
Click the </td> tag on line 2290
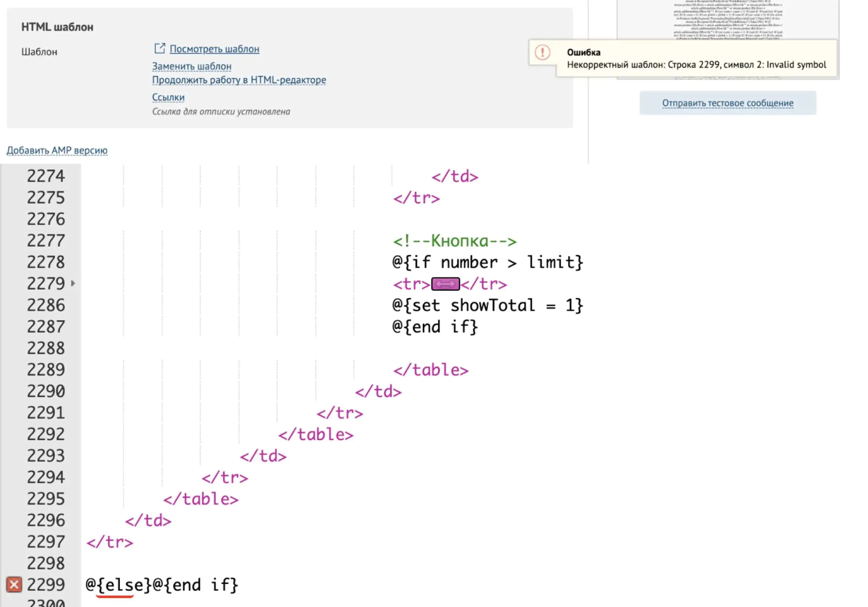(378, 392)
